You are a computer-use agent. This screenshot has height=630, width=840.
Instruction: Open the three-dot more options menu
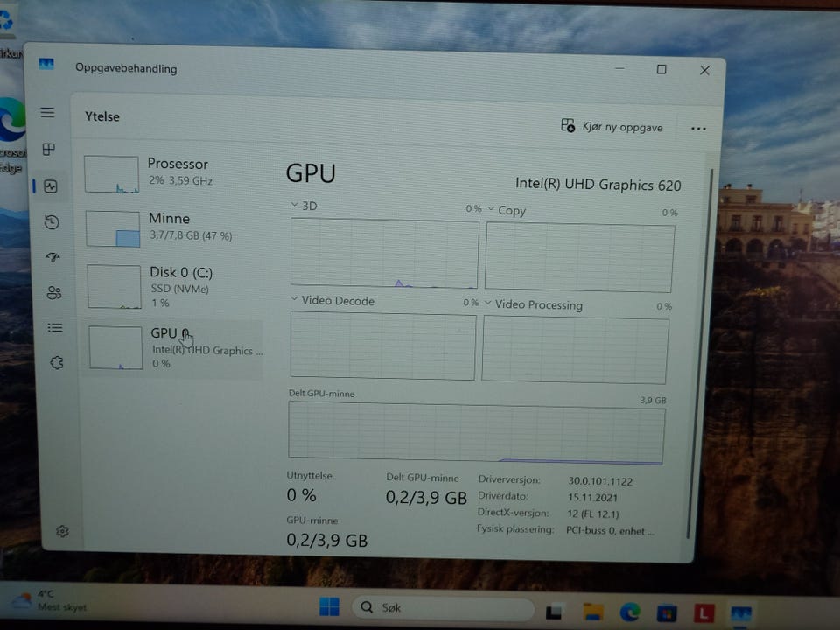pos(698,129)
